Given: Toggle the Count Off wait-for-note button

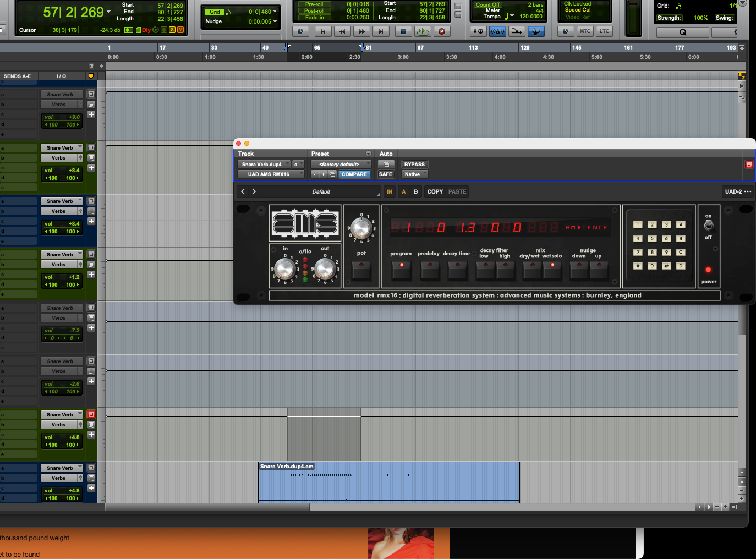Looking at the screenshot, I should click(x=478, y=31).
